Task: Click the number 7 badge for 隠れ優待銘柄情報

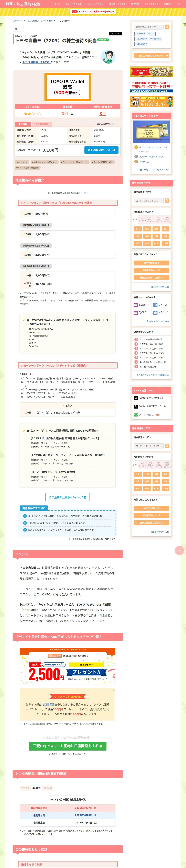Action: tap(136, 366)
